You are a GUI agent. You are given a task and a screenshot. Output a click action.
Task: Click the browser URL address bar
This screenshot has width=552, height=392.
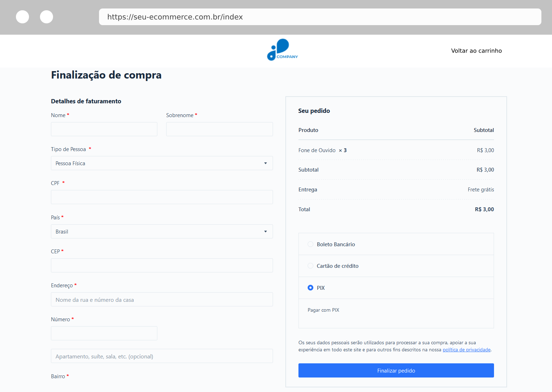pyautogui.click(x=320, y=17)
